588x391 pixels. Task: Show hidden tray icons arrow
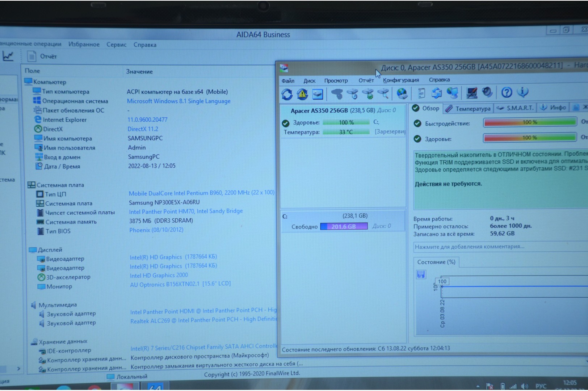[478, 387]
